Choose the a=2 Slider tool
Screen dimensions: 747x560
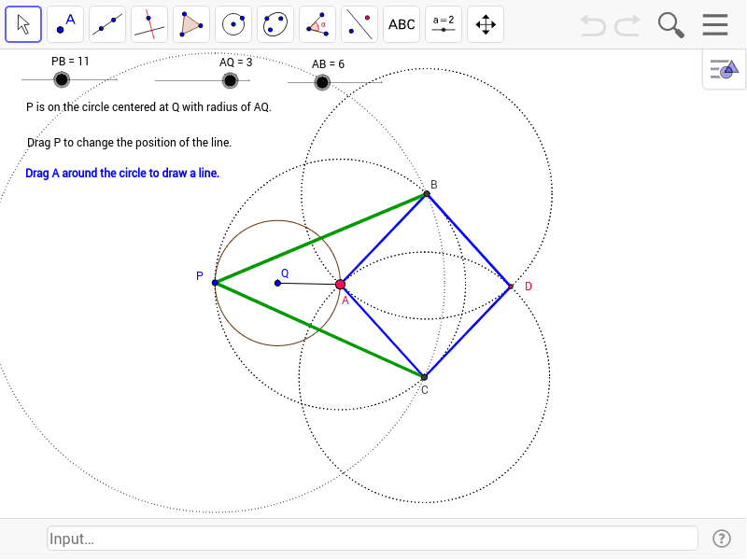(x=444, y=24)
